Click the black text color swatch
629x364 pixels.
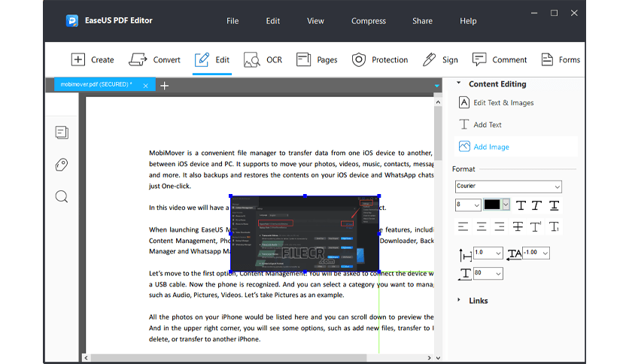coord(492,205)
